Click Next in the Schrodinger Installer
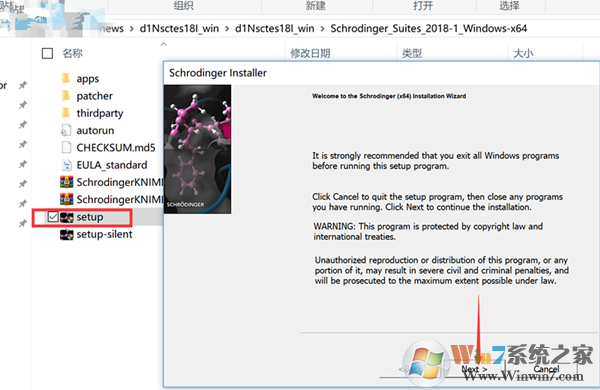The image size is (600, 390). coord(474,369)
